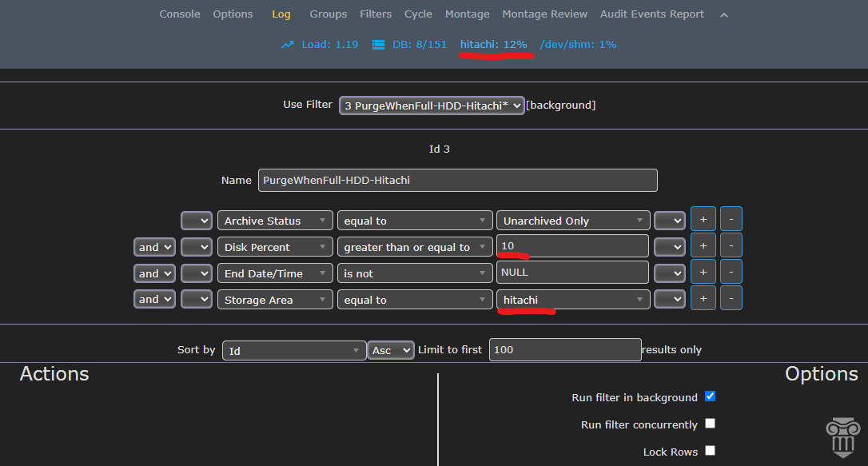The width and height of the screenshot is (868, 466).
Task: Click the database storage icon
Action: [379, 45]
